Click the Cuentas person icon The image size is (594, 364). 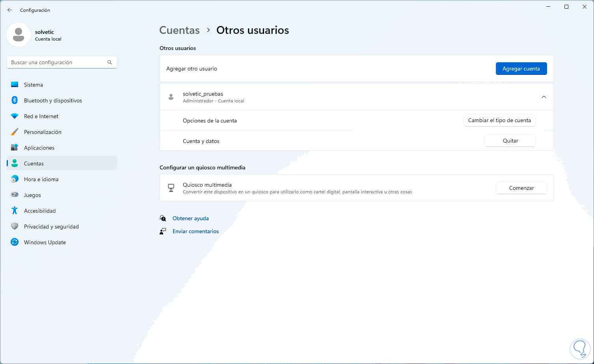[x=15, y=163]
